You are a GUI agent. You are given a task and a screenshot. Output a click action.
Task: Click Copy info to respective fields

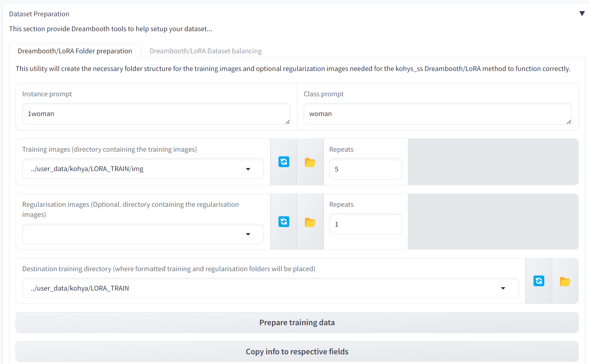(297, 351)
